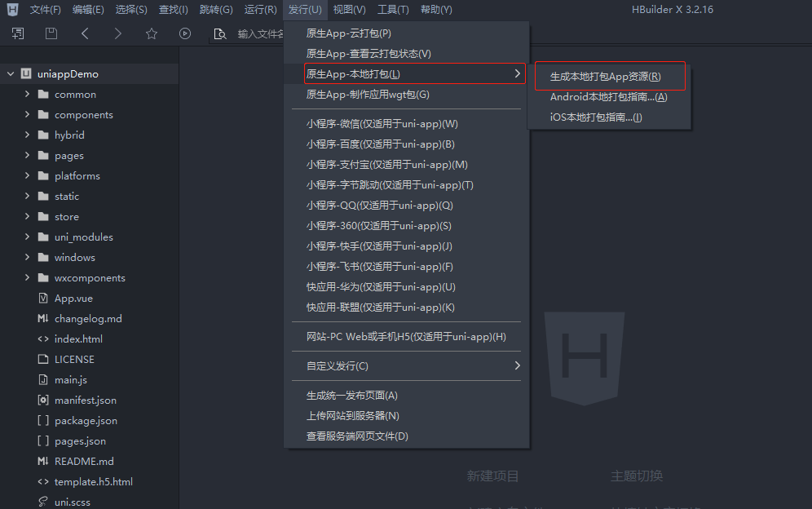Open the 视图(V) menu

point(349,9)
